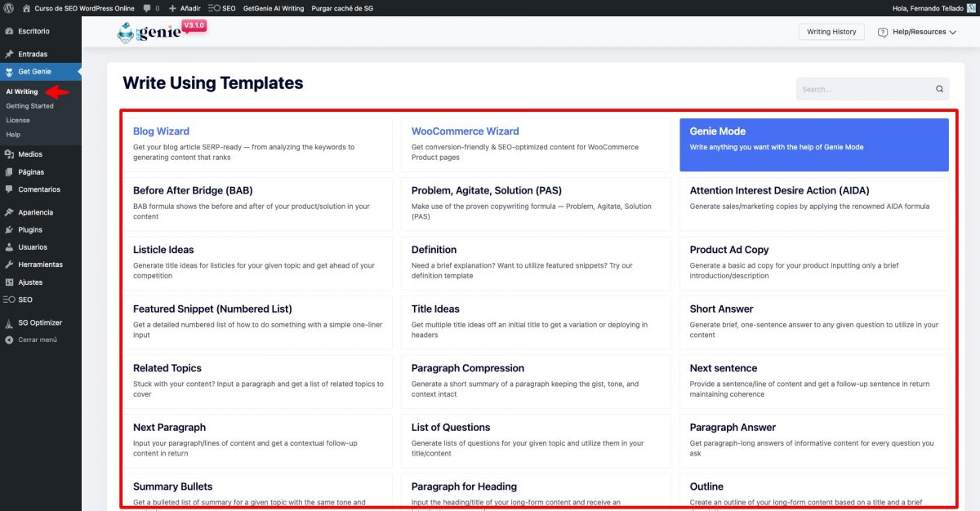Focus the template search field
The width and height of the screenshot is (980, 511).
tap(873, 89)
